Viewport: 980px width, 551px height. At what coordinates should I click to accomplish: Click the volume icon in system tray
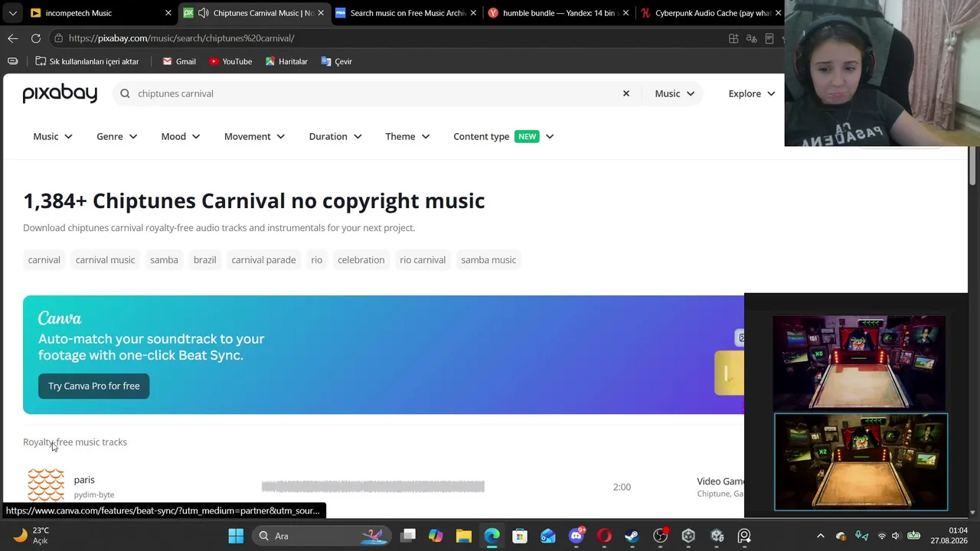896,536
